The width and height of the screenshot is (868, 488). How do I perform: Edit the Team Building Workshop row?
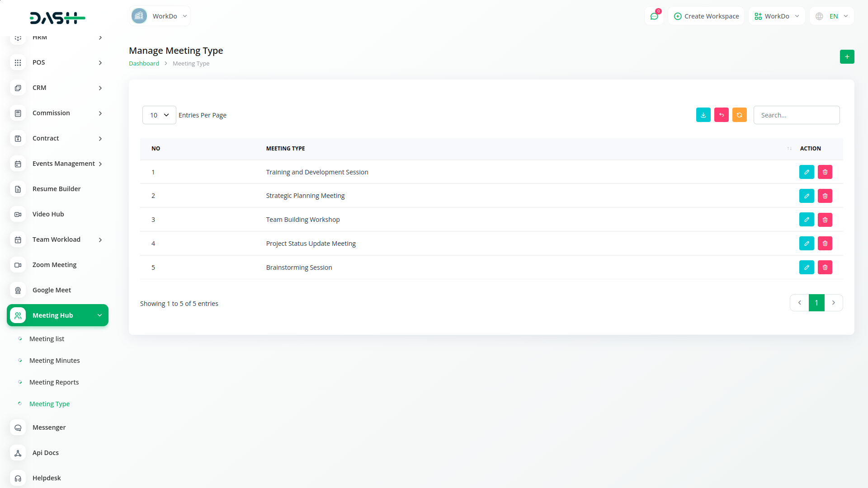click(806, 220)
